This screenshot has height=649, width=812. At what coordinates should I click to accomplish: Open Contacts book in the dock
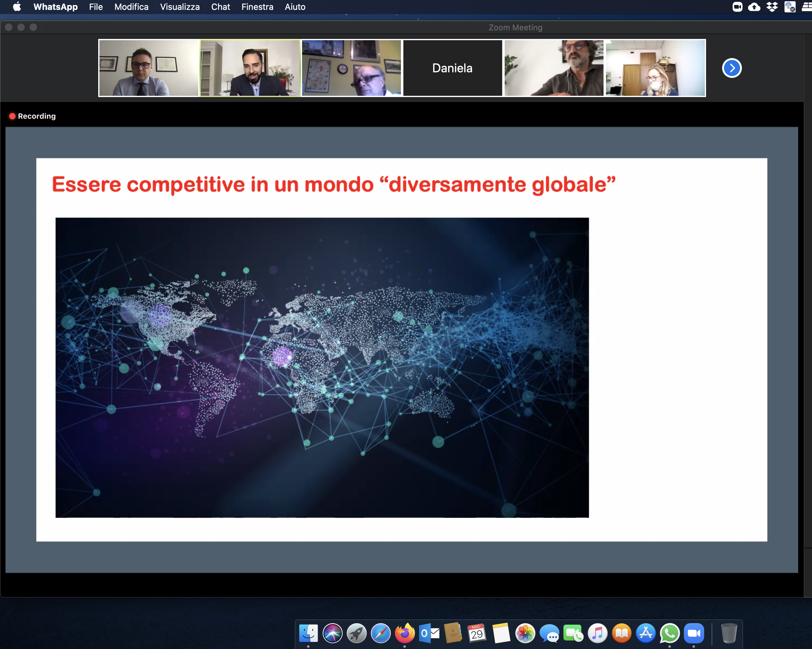coord(453,633)
